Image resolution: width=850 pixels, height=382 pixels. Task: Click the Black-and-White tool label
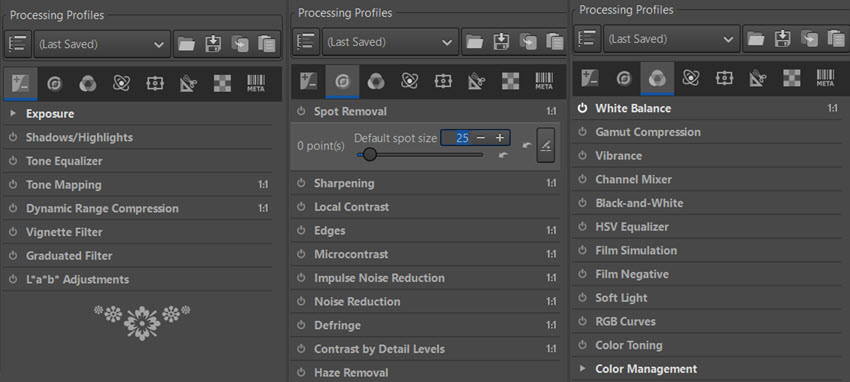[x=639, y=203]
